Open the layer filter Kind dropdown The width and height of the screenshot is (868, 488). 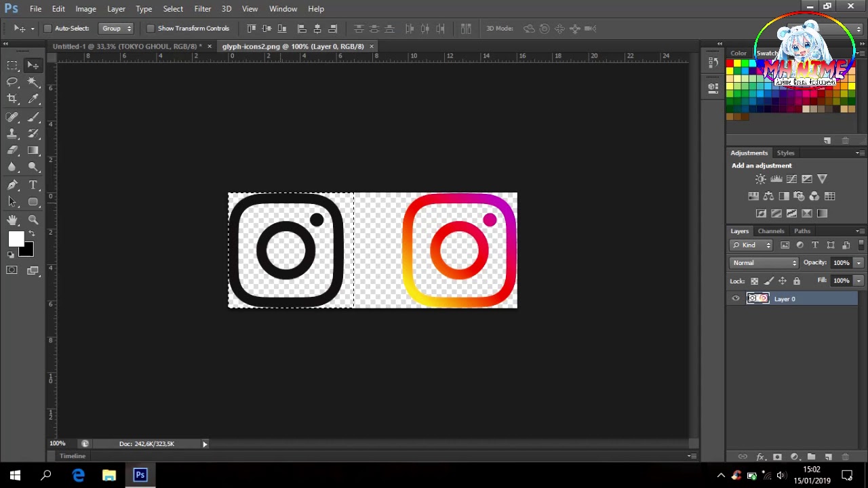coord(751,245)
